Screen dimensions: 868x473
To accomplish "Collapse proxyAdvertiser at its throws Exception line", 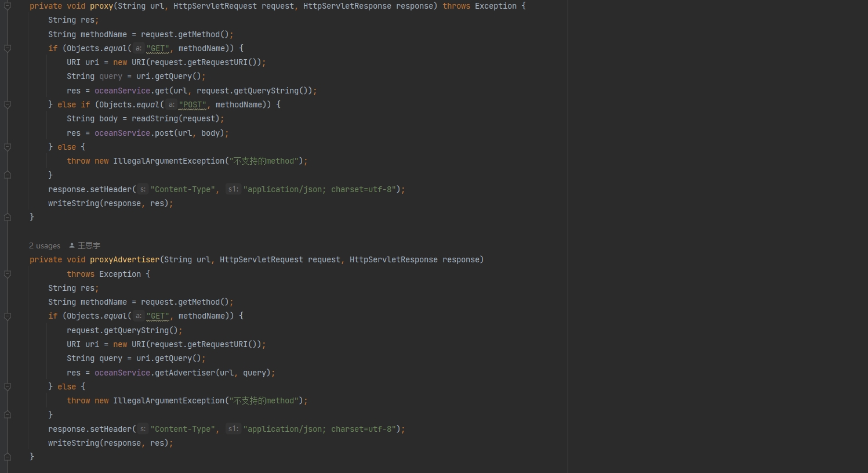I will (x=8, y=274).
